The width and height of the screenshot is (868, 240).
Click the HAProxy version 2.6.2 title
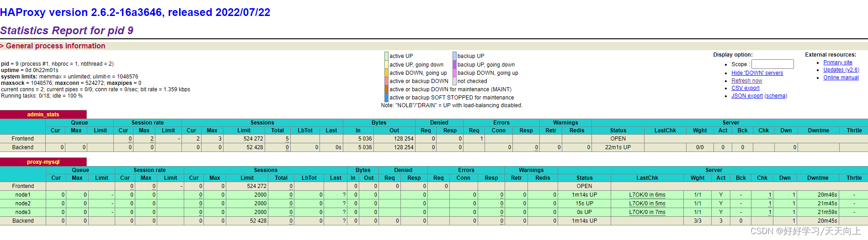click(x=135, y=12)
